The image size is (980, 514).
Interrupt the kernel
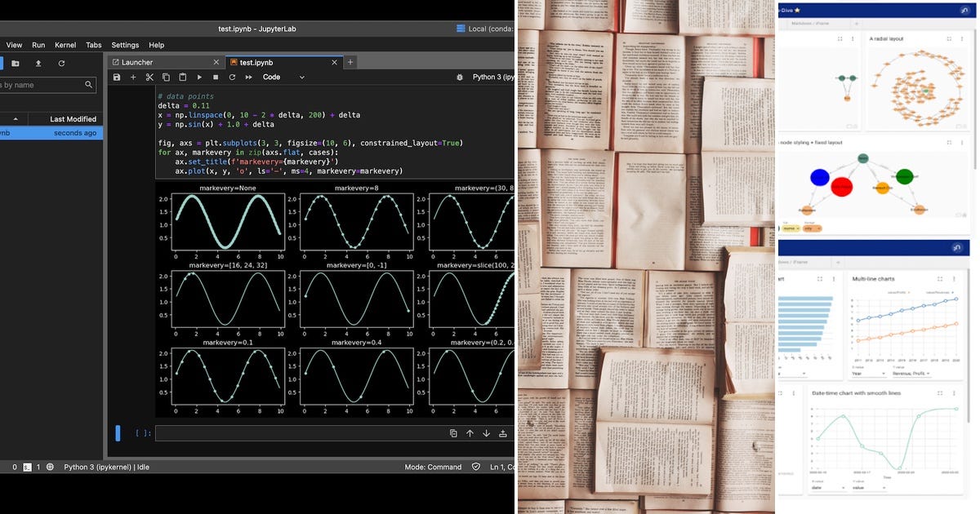click(215, 77)
